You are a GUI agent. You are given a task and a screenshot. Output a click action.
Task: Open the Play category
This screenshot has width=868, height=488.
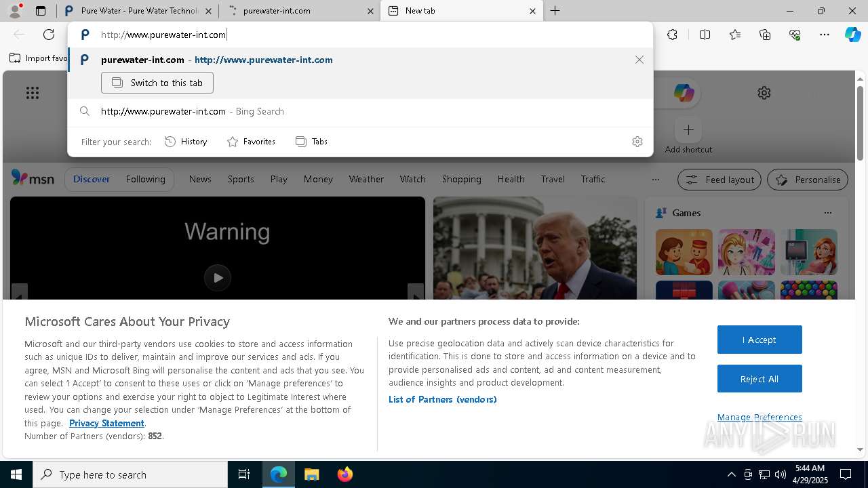[279, 179]
